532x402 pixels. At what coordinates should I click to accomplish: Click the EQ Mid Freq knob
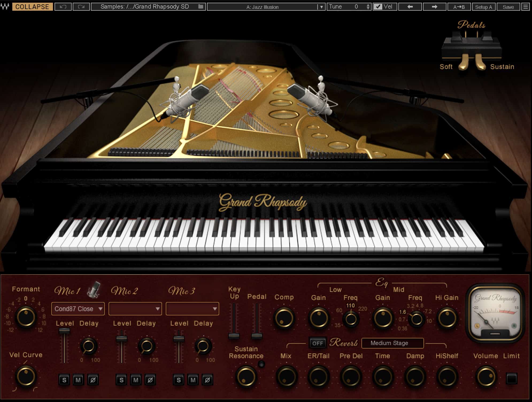416,319
